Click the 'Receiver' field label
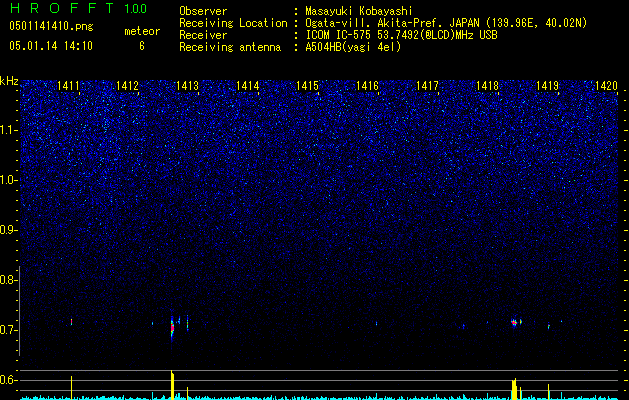The width and height of the screenshot is (629, 400). (x=203, y=35)
